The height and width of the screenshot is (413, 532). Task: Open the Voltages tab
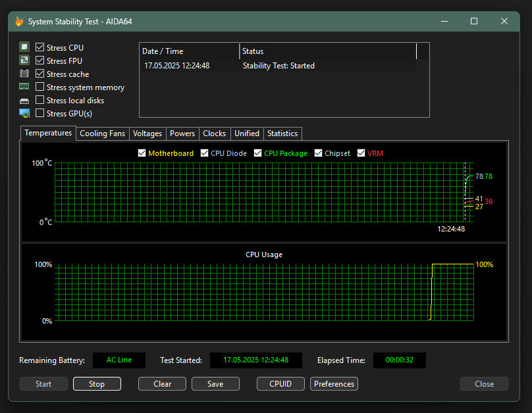[147, 134]
